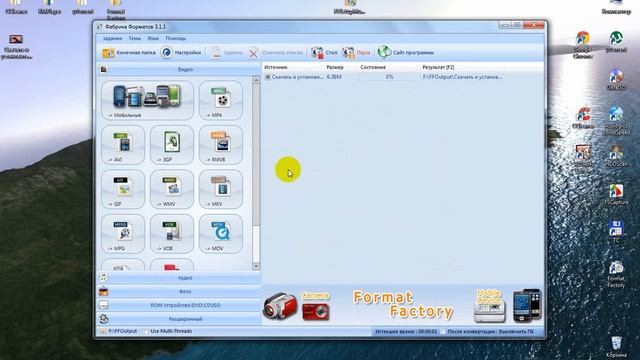Open the Помощь menu
Viewport: 640px width, 360px height.
(x=176, y=38)
